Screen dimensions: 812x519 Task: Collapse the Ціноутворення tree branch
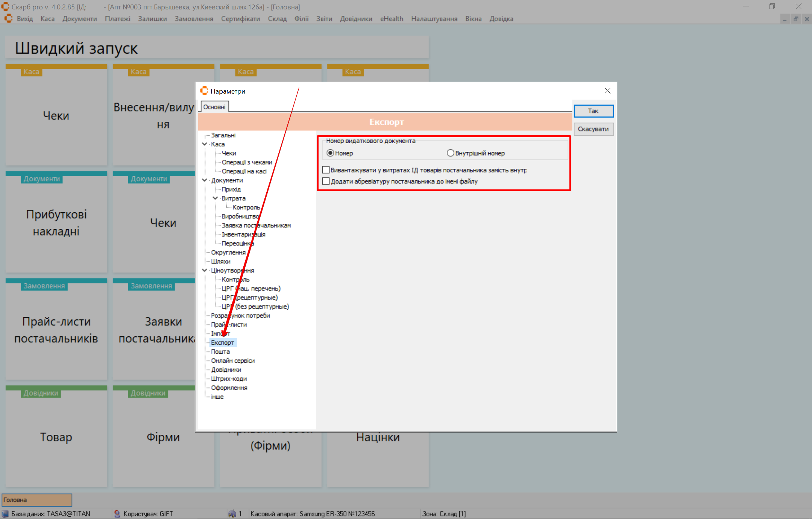pos(205,270)
